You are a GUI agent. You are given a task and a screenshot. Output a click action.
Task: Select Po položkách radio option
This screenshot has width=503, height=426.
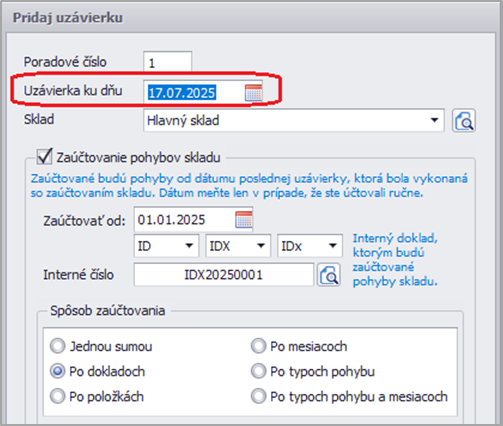[x=58, y=396]
